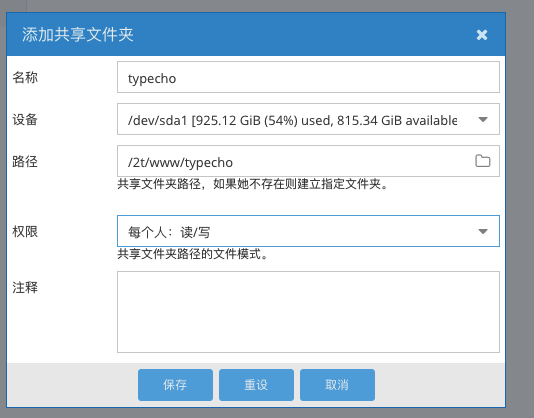Click the path hint text below path field
This screenshot has width=534, height=418.
pos(252,184)
